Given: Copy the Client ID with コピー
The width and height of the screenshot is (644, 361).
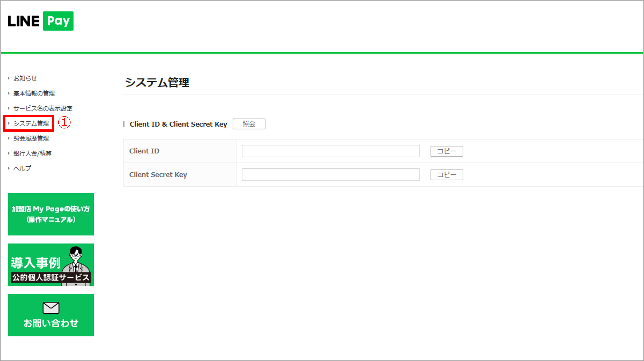Looking at the screenshot, I should point(447,151).
